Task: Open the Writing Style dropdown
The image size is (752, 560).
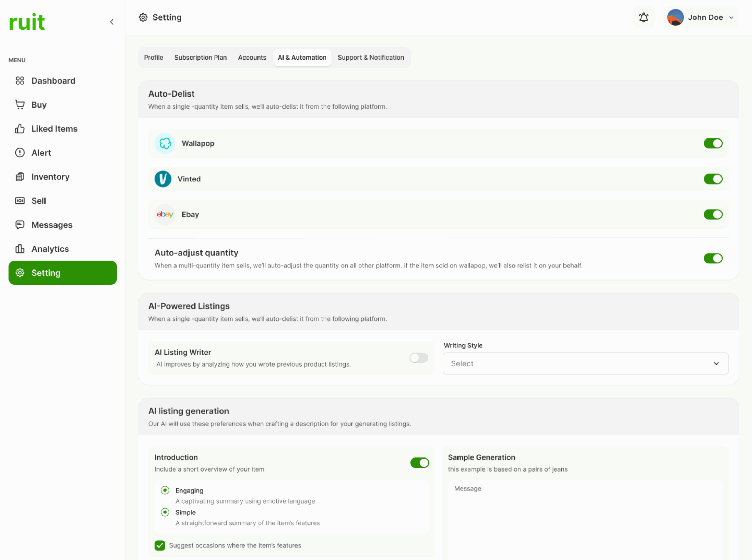Action: tap(585, 364)
